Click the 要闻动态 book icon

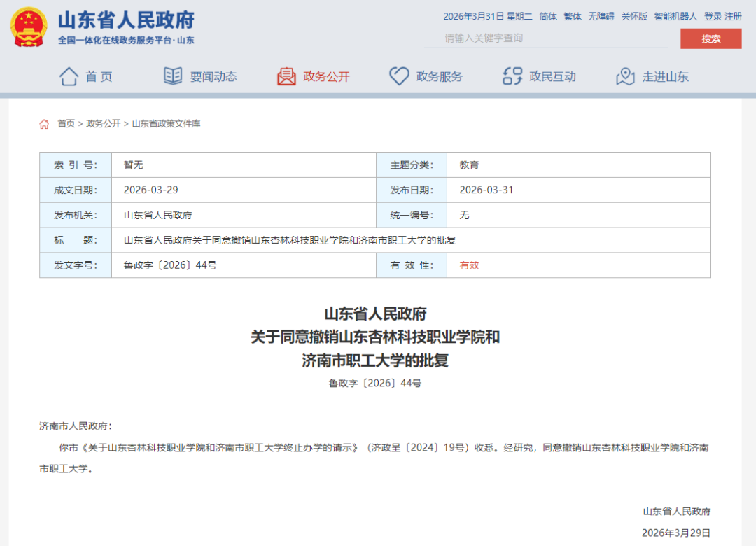(172, 76)
